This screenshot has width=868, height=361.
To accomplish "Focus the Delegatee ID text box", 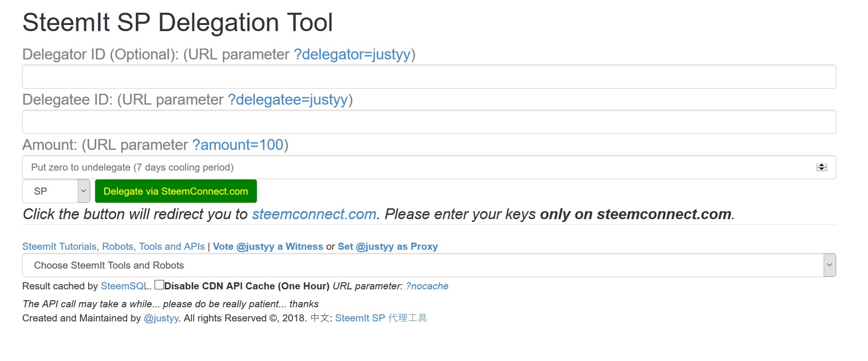I will click(x=429, y=122).
